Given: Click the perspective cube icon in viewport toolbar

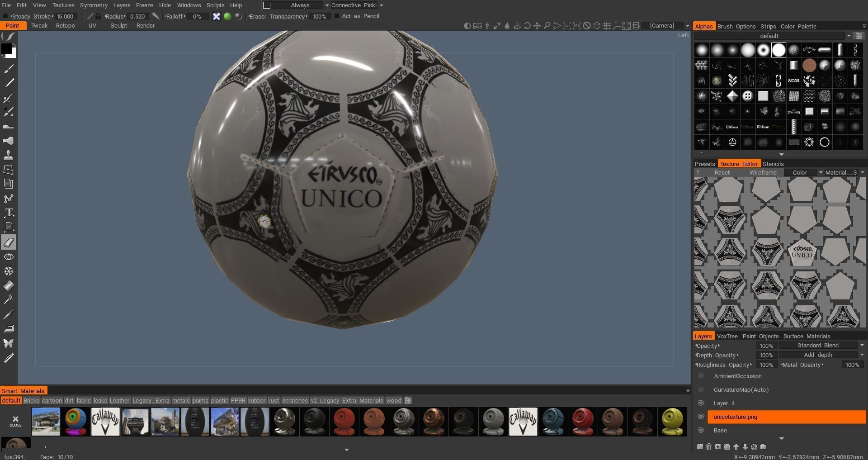Looking at the screenshot, I should tap(597, 26).
